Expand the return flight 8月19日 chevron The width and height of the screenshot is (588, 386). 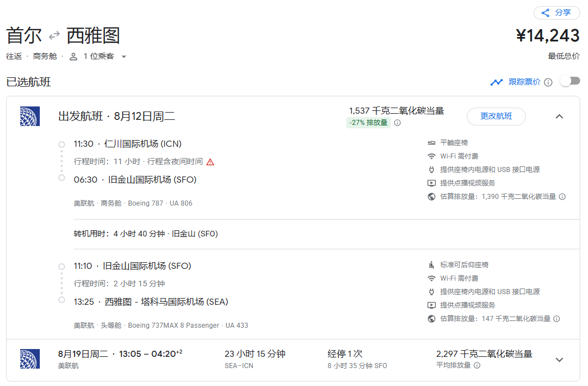pyautogui.click(x=559, y=360)
